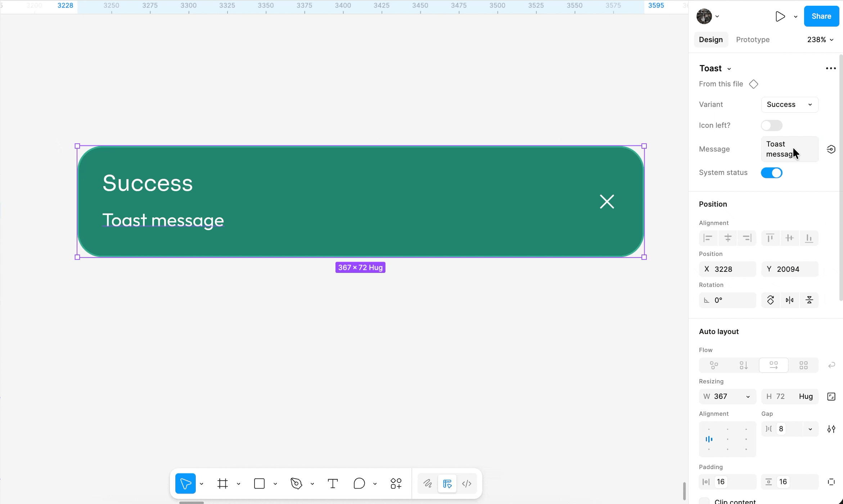This screenshot has width=843, height=504.
Task: Click the Share button
Action: pyautogui.click(x=821, y=16)
